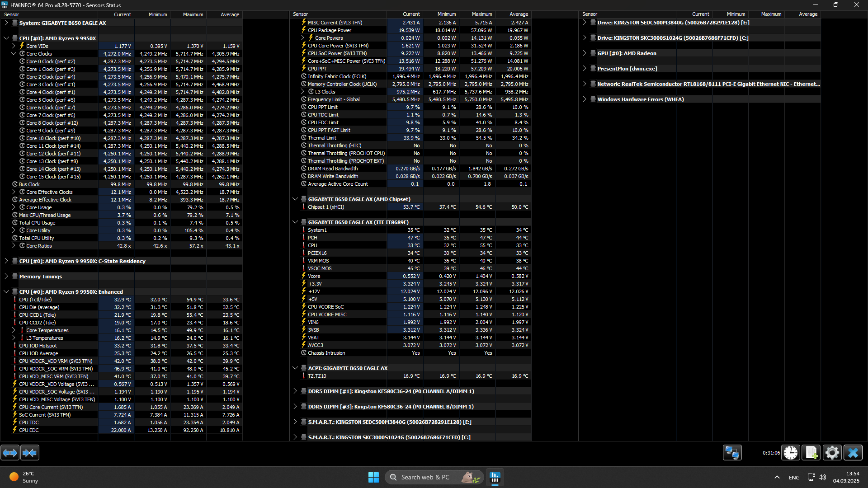868x488 pixels.
Task: Start logging with the sheet-plus icon
Action: (x=811, y=452)
